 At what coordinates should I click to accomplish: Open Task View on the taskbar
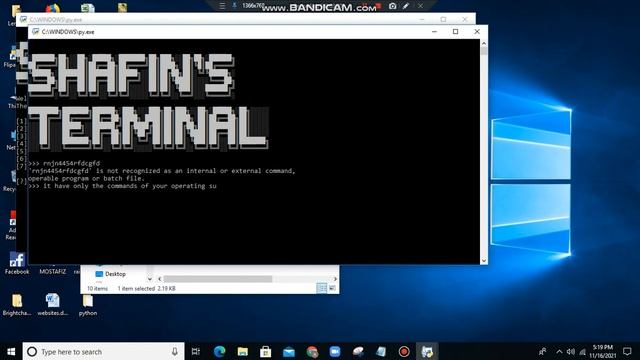(x=196, y=351)
